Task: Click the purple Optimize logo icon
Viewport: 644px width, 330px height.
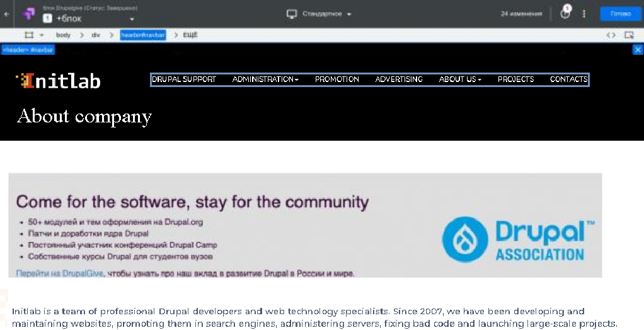Action: 28,14
